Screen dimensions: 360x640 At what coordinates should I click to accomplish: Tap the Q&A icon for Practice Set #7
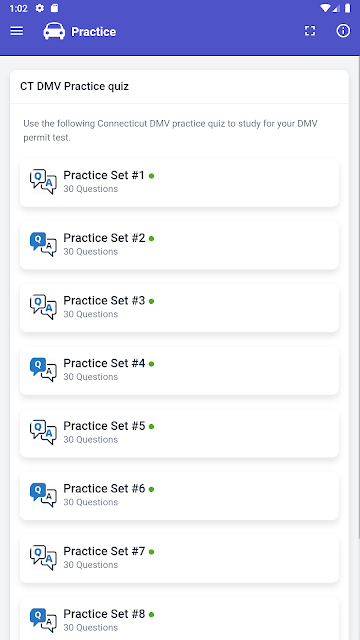[43, 557]
